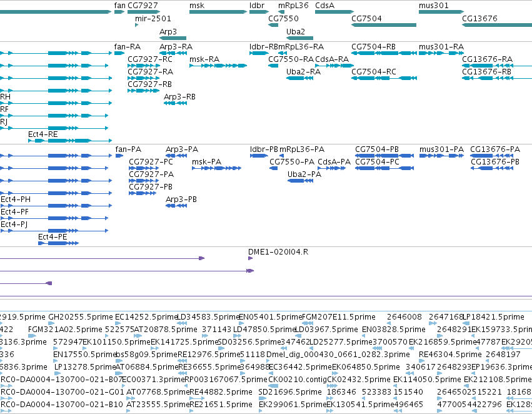Click the CG7927-RA transcript label

[150, 71]
